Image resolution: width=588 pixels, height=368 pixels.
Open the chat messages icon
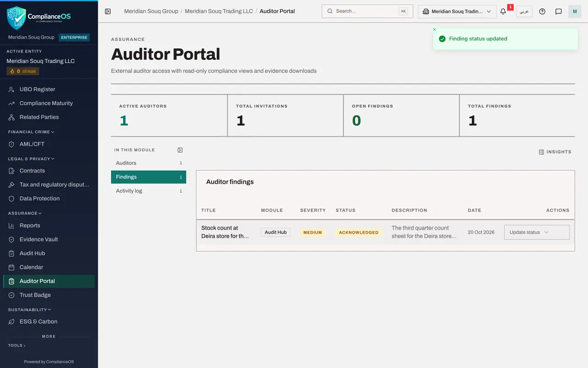(x=559, y=11)
